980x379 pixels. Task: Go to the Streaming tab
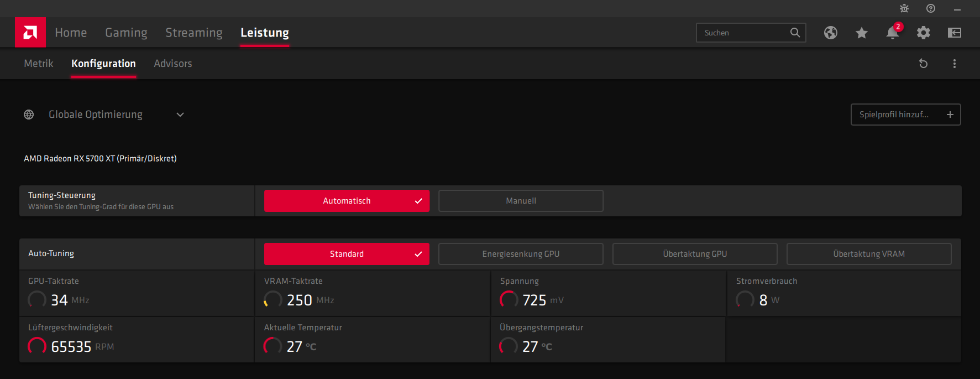tap(194, 33)
